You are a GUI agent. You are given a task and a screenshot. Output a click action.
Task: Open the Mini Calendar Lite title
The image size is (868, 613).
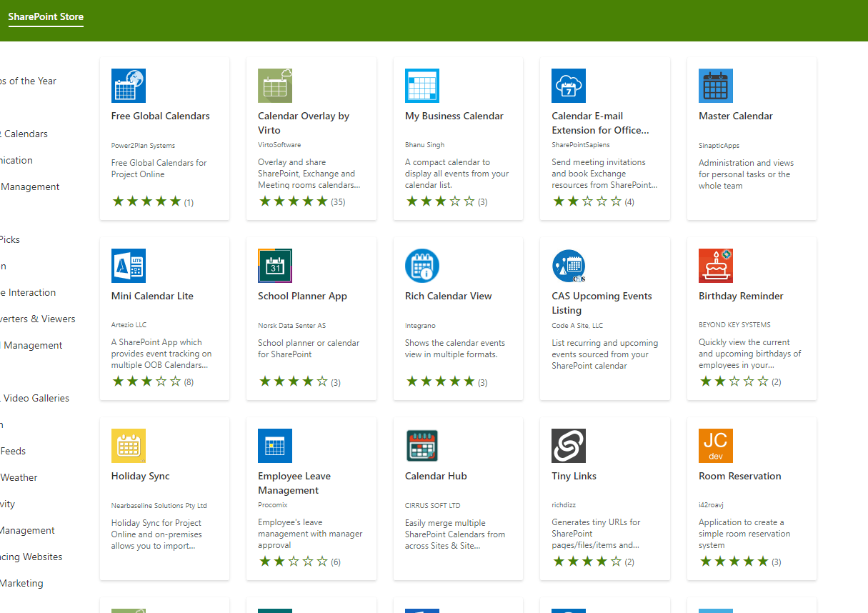pos(152,296)
